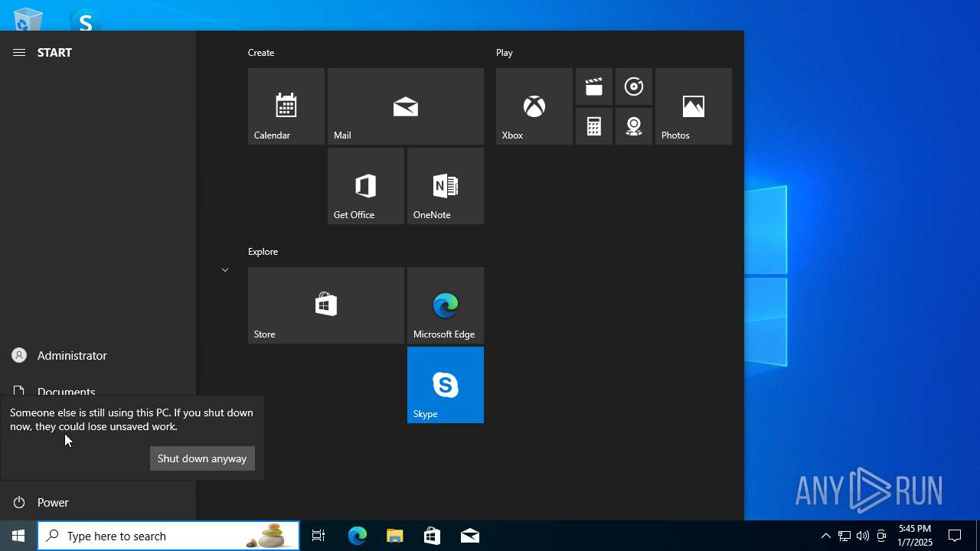Click the Recycle Bin desktop icon

click(28, 19)
